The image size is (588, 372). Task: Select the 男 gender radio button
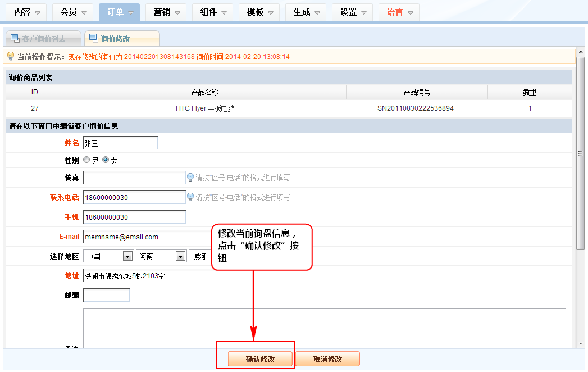click(86, 160)
